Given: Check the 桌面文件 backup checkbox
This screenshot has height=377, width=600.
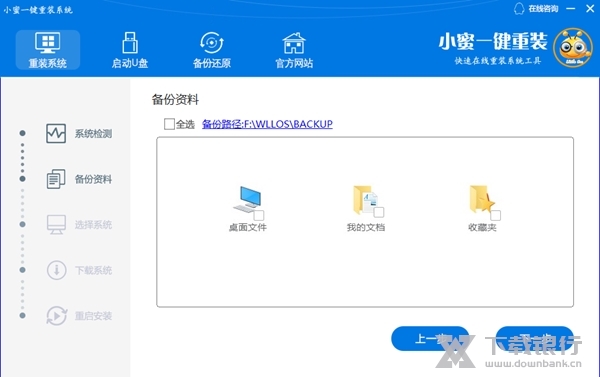Looking at the screenshot, I should pos(259,215).
